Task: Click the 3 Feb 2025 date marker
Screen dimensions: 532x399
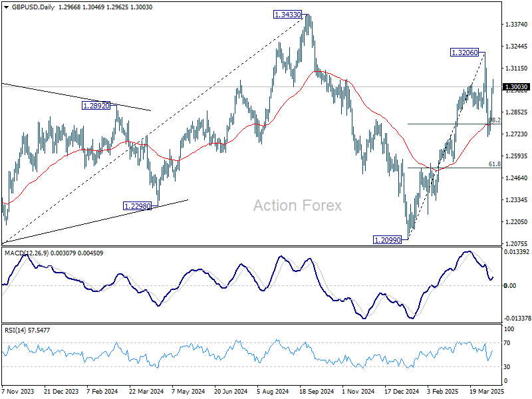Action: pos(443,392)
